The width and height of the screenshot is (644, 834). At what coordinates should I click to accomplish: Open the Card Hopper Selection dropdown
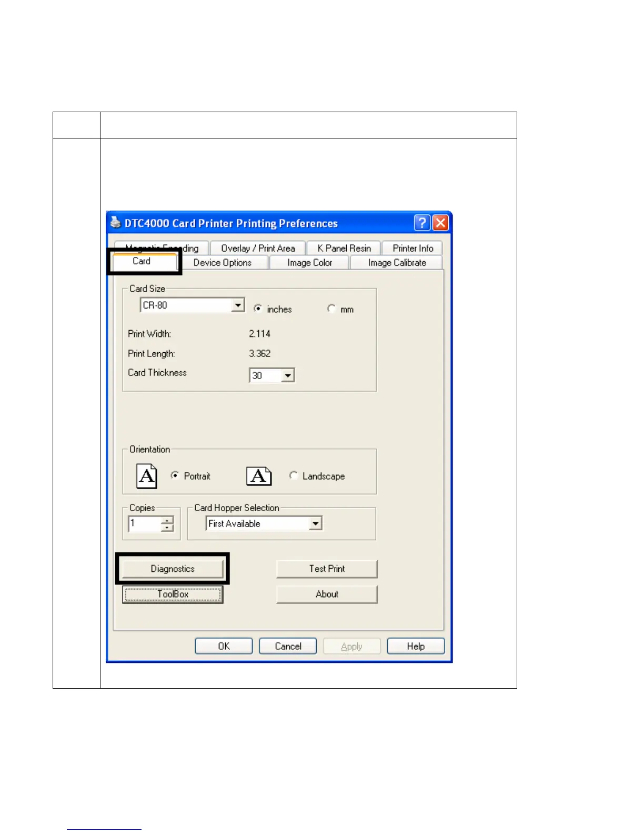click(x=316, y=523)
